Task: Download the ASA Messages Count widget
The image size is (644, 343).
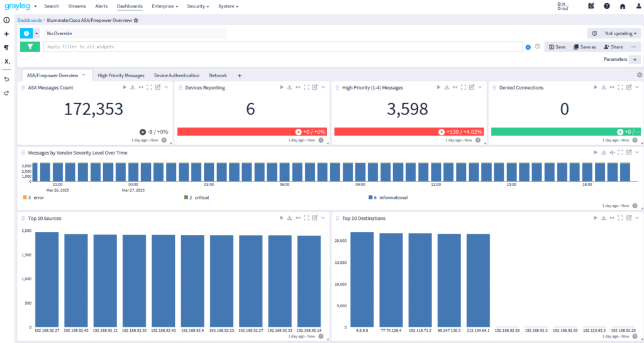Action: pos(133,87)
